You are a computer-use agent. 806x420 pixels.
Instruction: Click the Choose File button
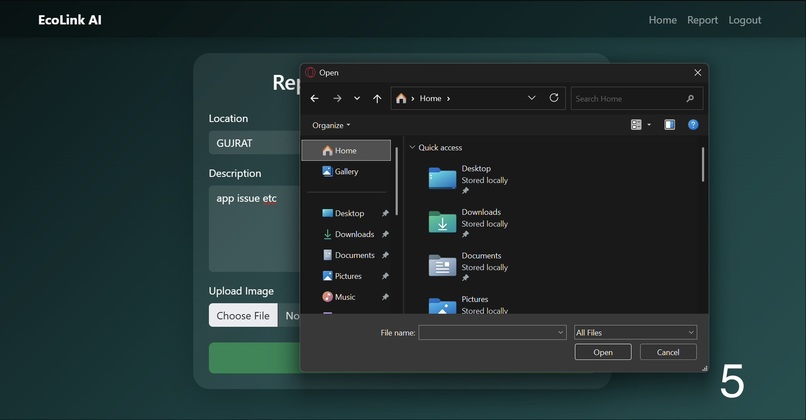pos(243,316)
